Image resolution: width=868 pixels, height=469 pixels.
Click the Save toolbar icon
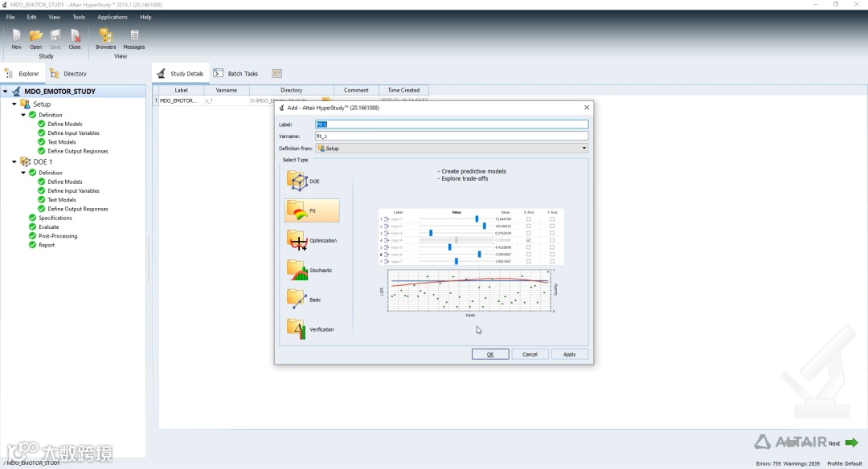coord(55,36)
